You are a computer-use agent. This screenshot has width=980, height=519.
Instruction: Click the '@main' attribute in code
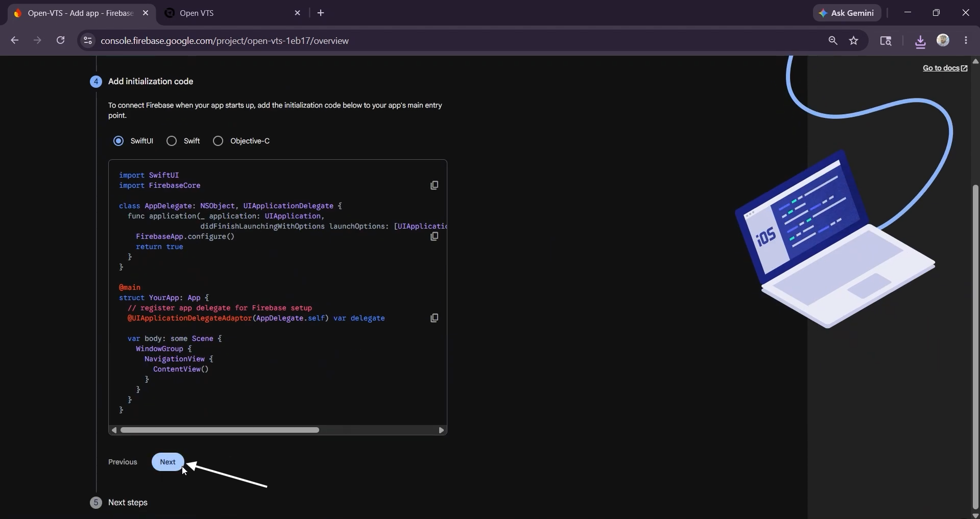pos(130,288)
